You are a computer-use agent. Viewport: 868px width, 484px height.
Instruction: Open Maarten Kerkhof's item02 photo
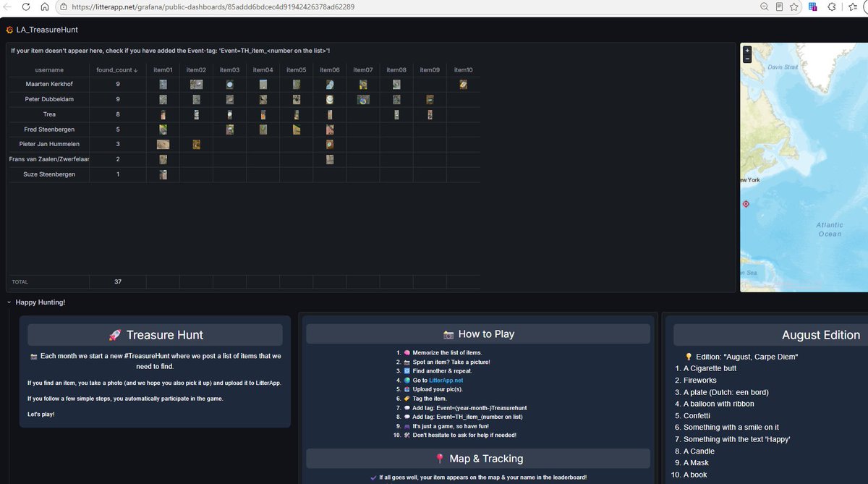196,85
